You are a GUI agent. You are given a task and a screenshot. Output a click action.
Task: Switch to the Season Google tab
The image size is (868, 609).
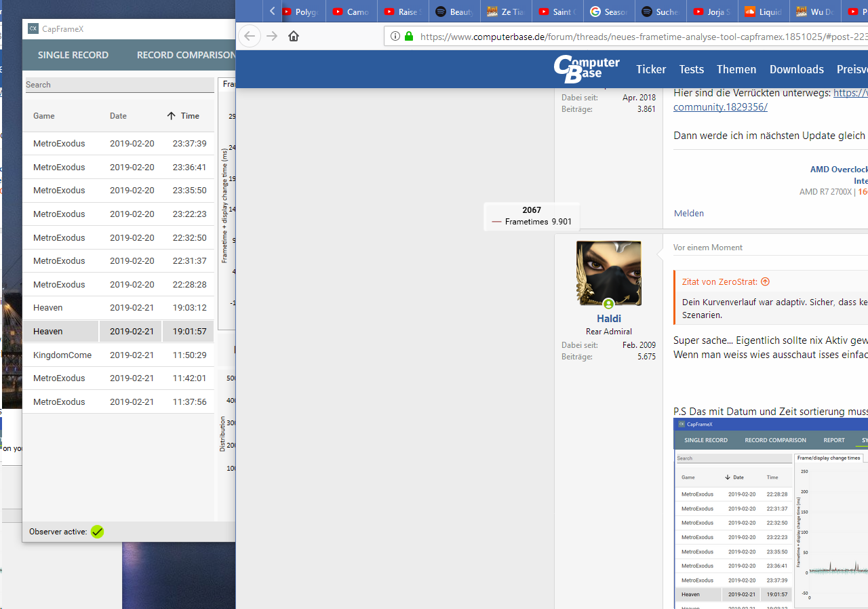(609, 12)
